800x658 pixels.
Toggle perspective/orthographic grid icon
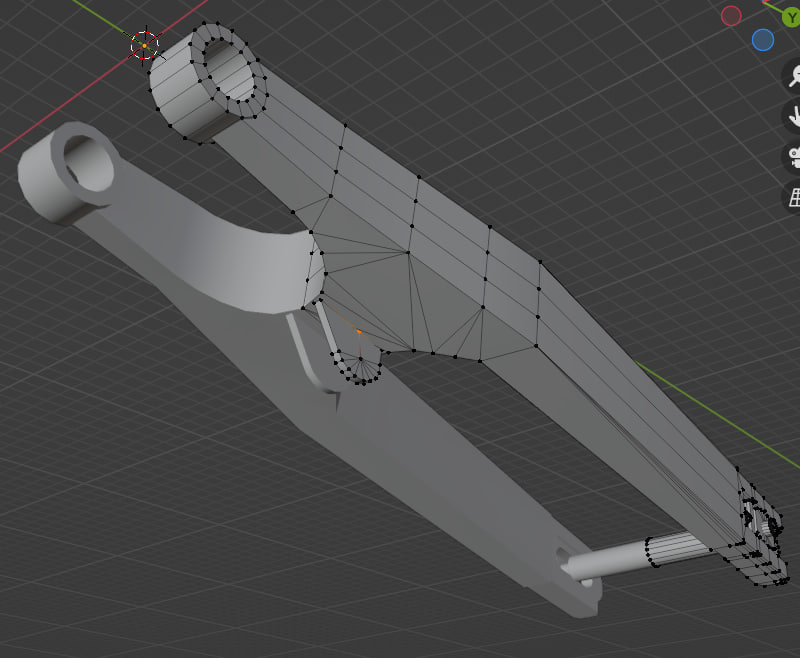[x=792, y=197]
